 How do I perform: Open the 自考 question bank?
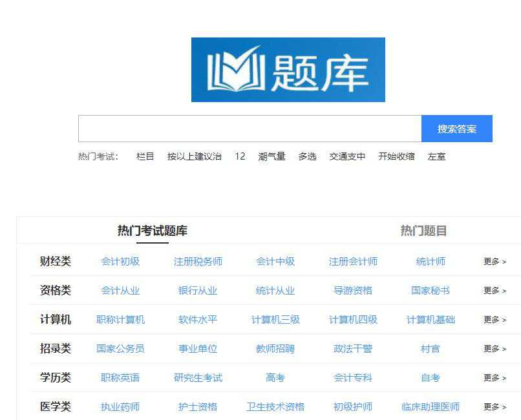coord(431,378)
